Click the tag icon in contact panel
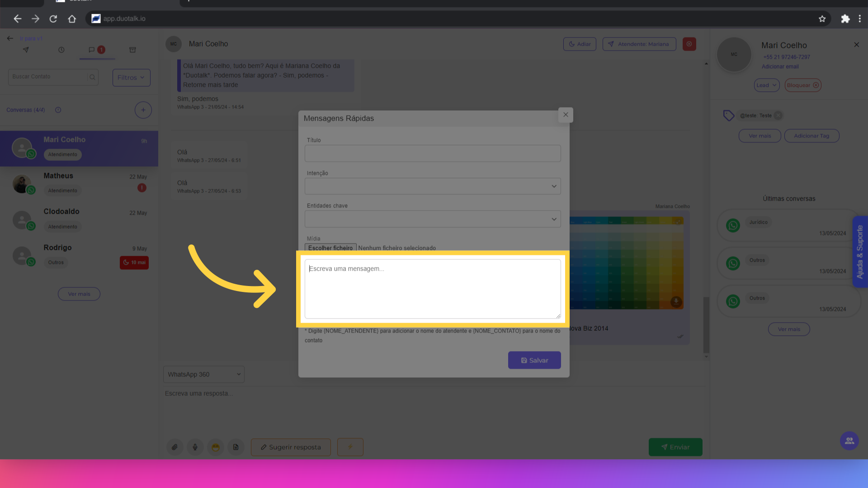The height and width of the screenshot is (488, 868). (x=728, y=116)
